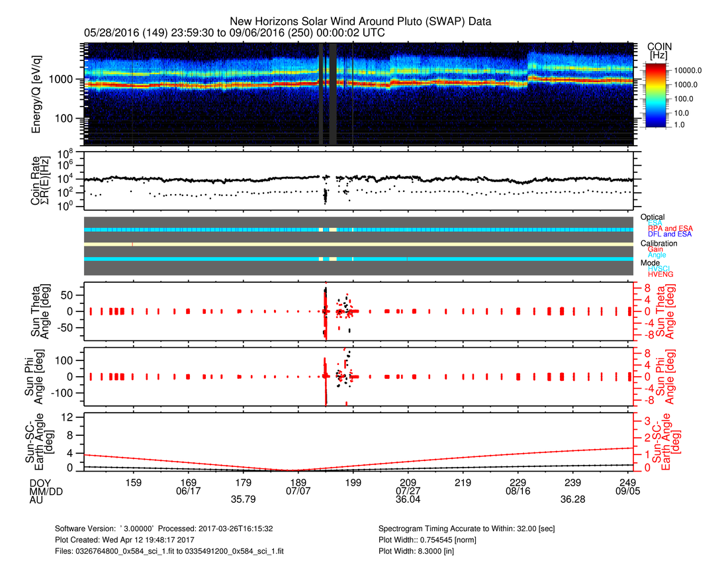
Task: Click the 08/16 date label on axis
Action: (x=518, y=491)
